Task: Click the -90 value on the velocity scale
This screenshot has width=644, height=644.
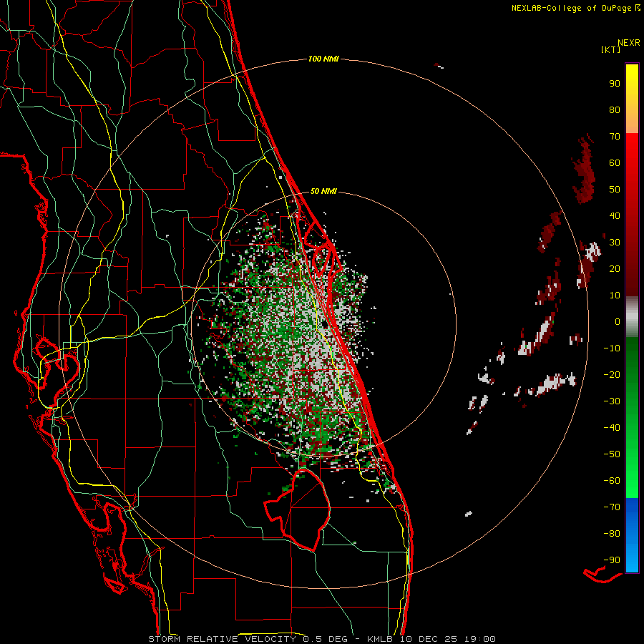Action: (612, 560)
